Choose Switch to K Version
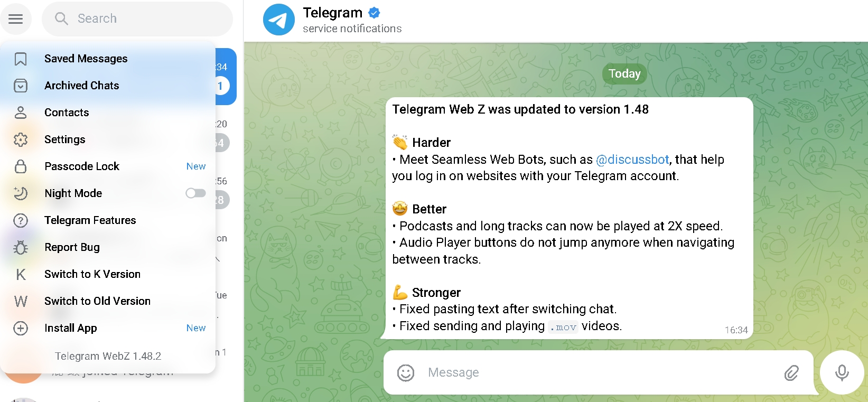 pos(108,274)
